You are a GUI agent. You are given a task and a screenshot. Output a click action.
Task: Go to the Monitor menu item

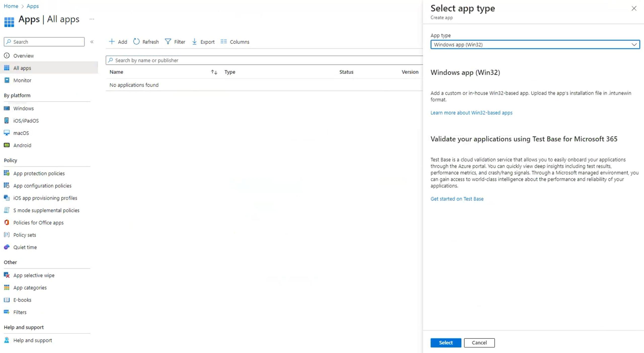[x=22, y=80]
